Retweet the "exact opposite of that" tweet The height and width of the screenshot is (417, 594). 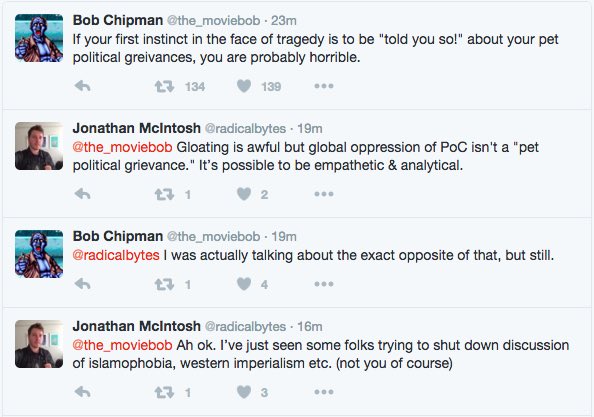pos(164,284)
